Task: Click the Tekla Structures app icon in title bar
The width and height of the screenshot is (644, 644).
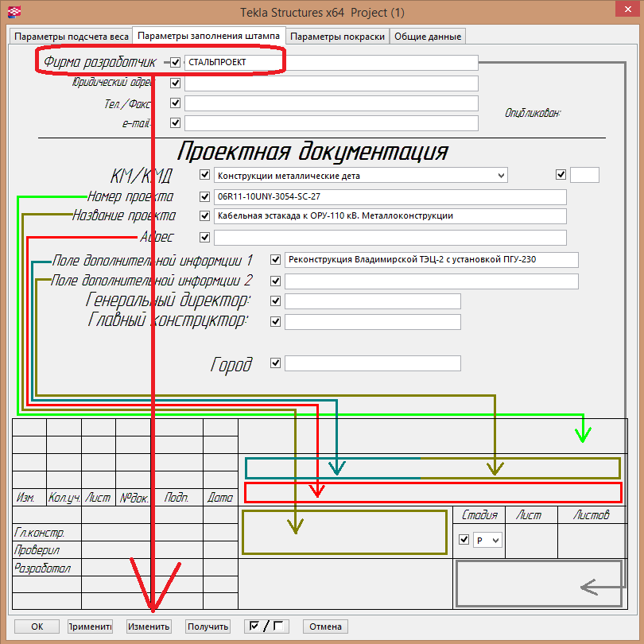Action: pyautogui.click(x=14, y=12)
